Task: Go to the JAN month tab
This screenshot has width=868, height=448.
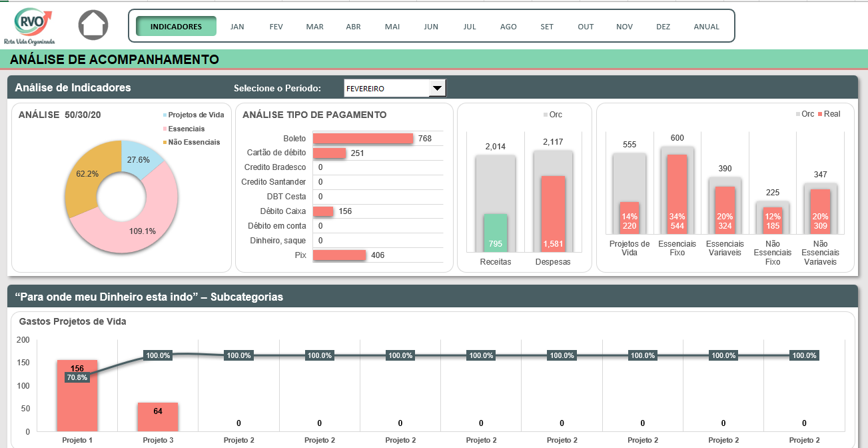Action: (x=237, y=27)
